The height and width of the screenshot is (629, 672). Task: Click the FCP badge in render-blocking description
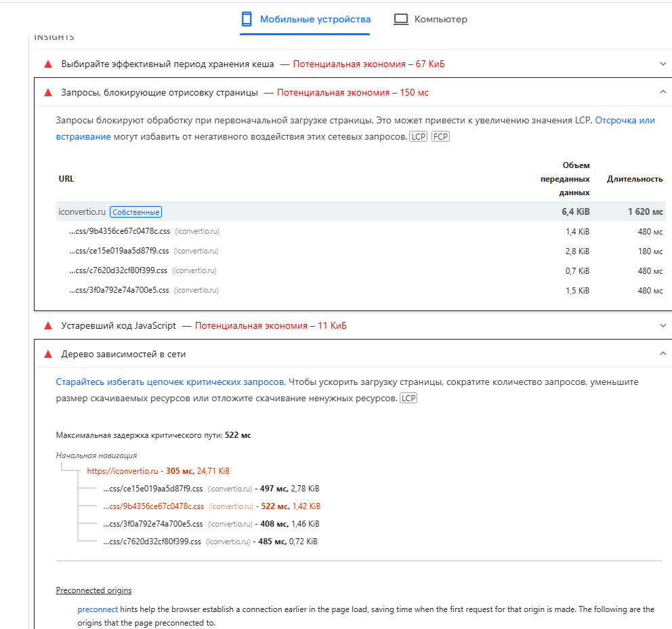(440, 137)
